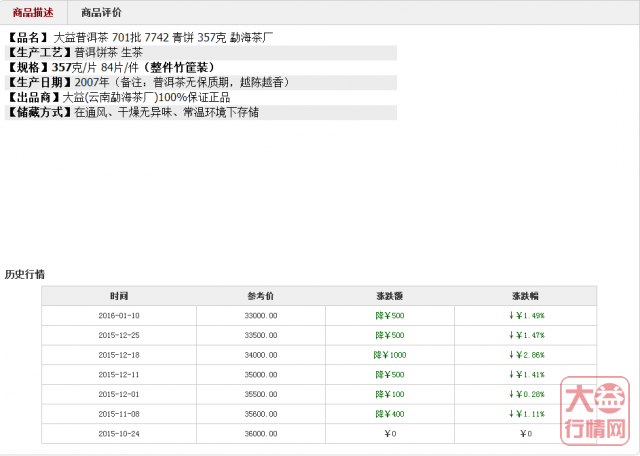Click the 参考价 column header
Viewport: 640px width, 456px height.
pyautogui.click(x=261, y=296)
